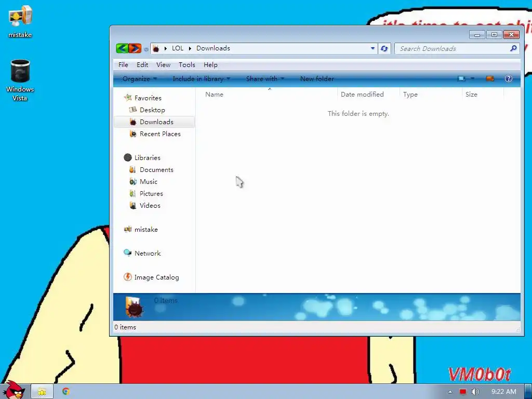Toggle the preview pane icon
This screenshot has width=532, height=399.
click(x=489, y=79)
